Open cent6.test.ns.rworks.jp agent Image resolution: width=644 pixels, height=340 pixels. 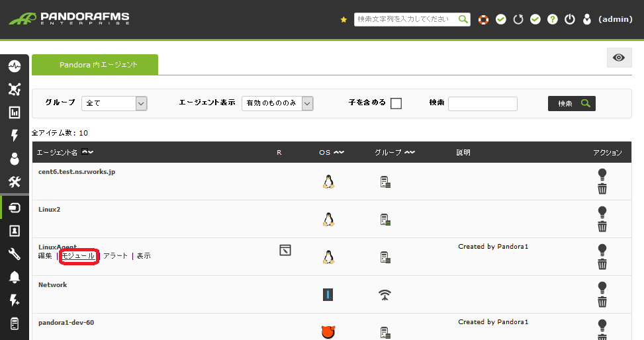click(77, 171)
